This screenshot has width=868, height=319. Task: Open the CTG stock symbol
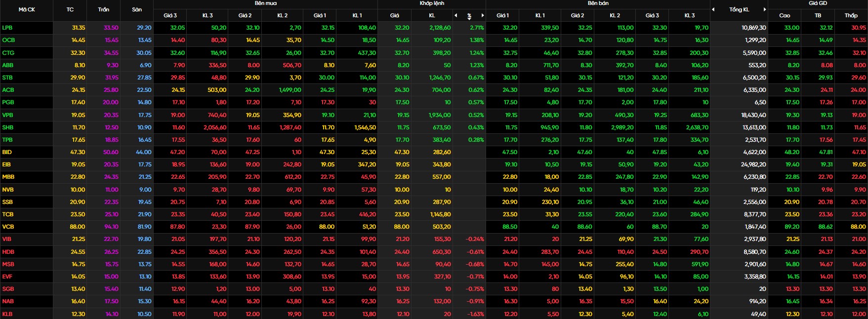8,53
